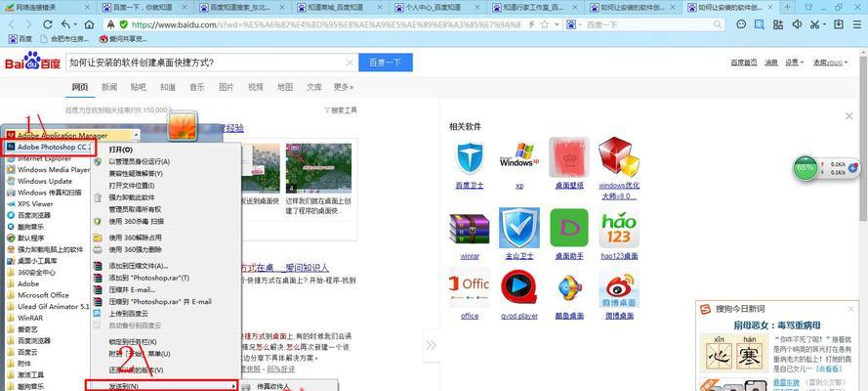Choose 打开(O) in the context menu

pos(121,150)
